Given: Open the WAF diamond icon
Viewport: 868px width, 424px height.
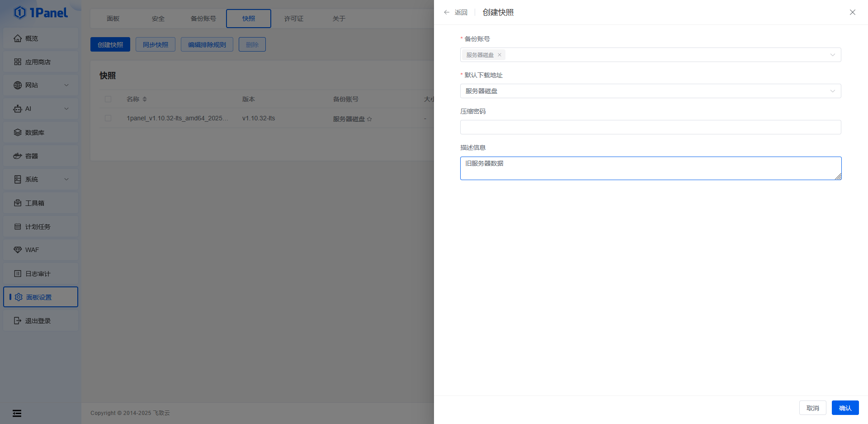Looking at the screenshot, I should [18, 250].
